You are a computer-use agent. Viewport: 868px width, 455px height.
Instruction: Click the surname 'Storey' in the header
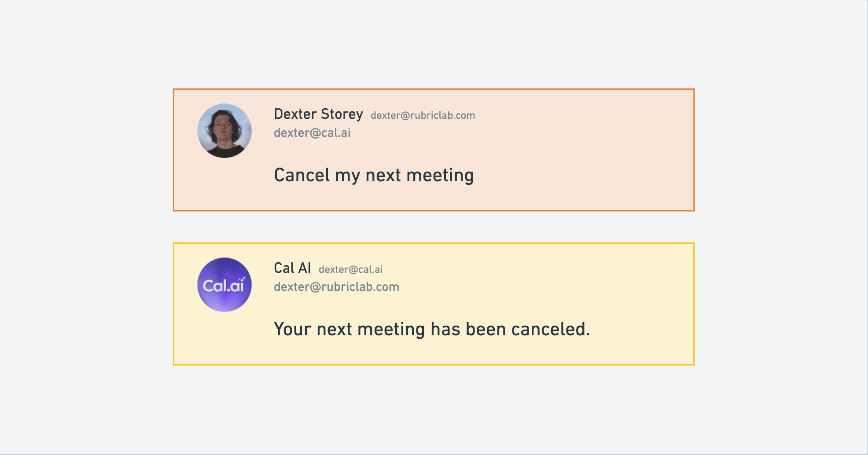[x=342, y=114]
